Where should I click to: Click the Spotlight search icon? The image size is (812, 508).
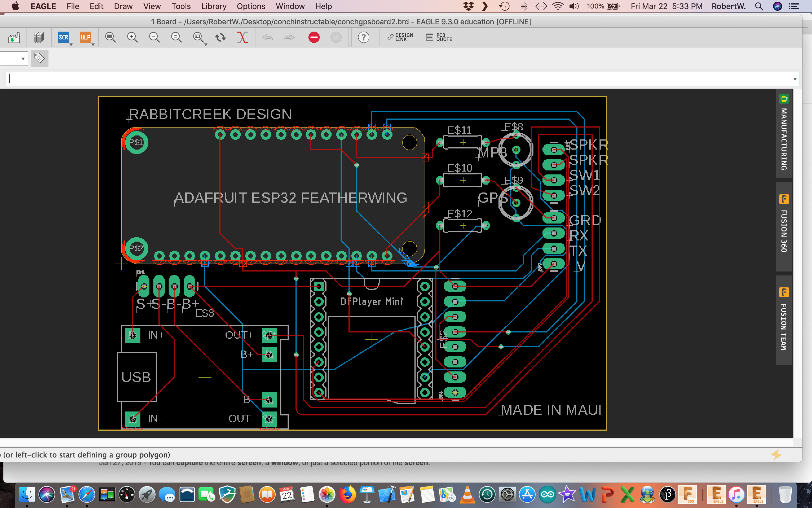pyautogui.click(x=759, y=6)
